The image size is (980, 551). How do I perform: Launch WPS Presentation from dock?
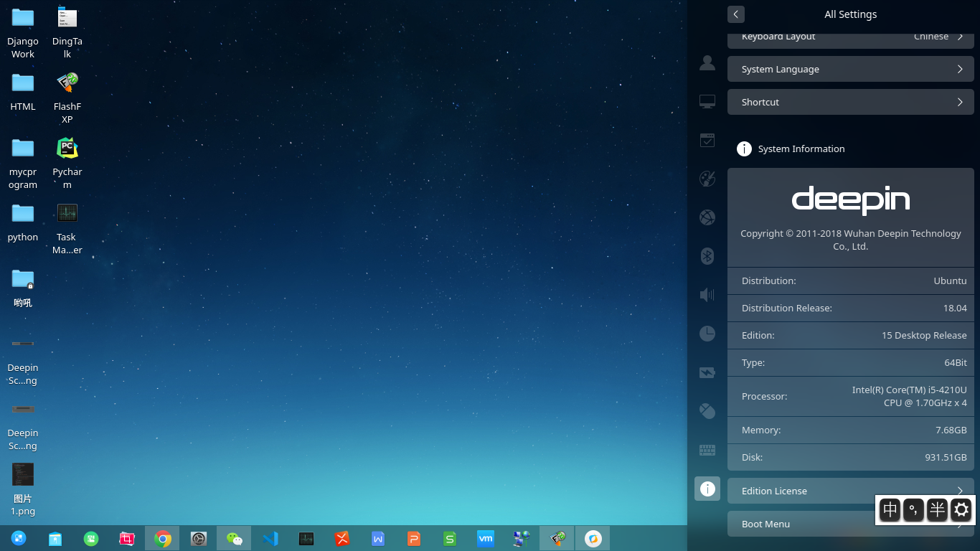click(414, 538)
